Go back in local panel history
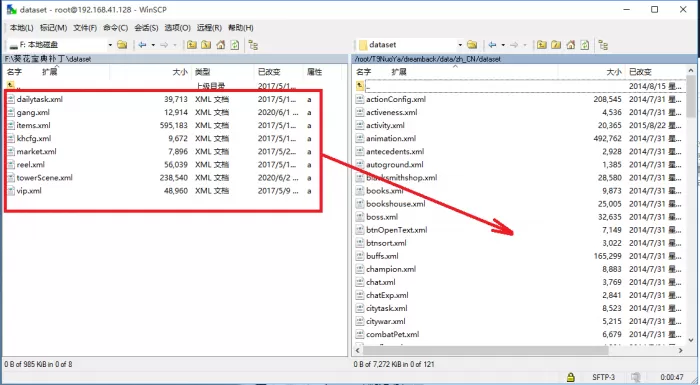700x385 pixels. [142, 45]
